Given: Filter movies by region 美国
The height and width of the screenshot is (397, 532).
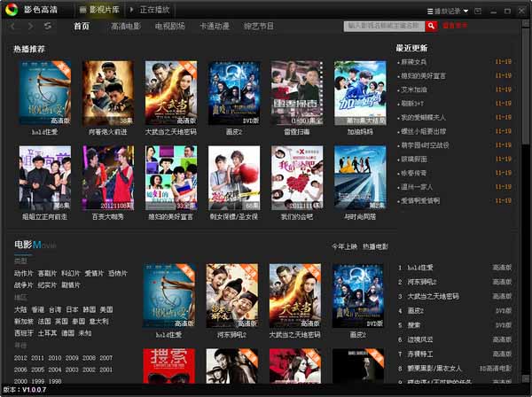Looking at the screenshot, I should [106, 309].
